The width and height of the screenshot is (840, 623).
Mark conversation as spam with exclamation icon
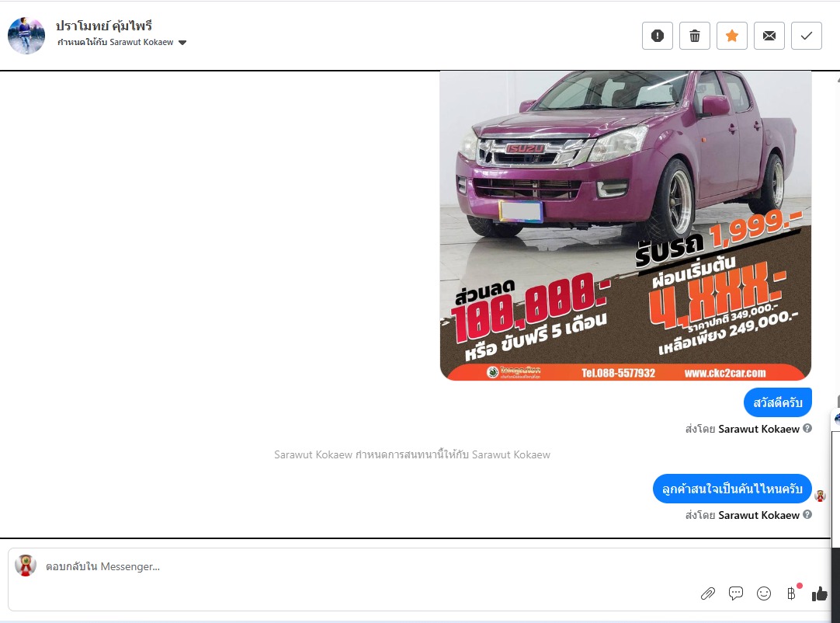pyautogui.click(x=658, y=36)
